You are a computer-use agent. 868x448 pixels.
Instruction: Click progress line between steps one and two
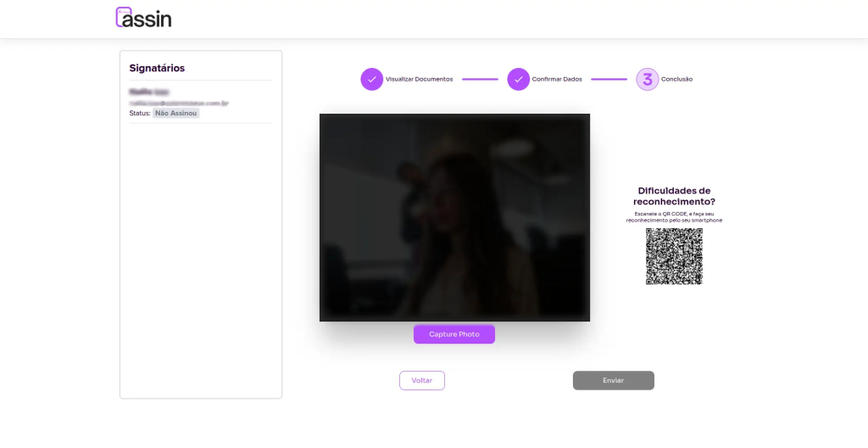pyautogui.click(x=480, y=79)
